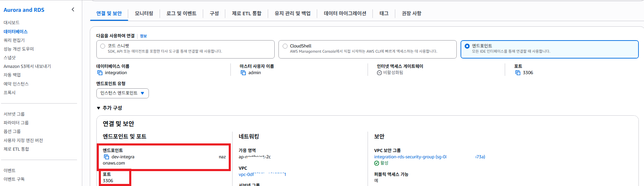Open 프록시 in the sidebar
The width and height of the screenshot is (644, 186).
tap(10, 92)
